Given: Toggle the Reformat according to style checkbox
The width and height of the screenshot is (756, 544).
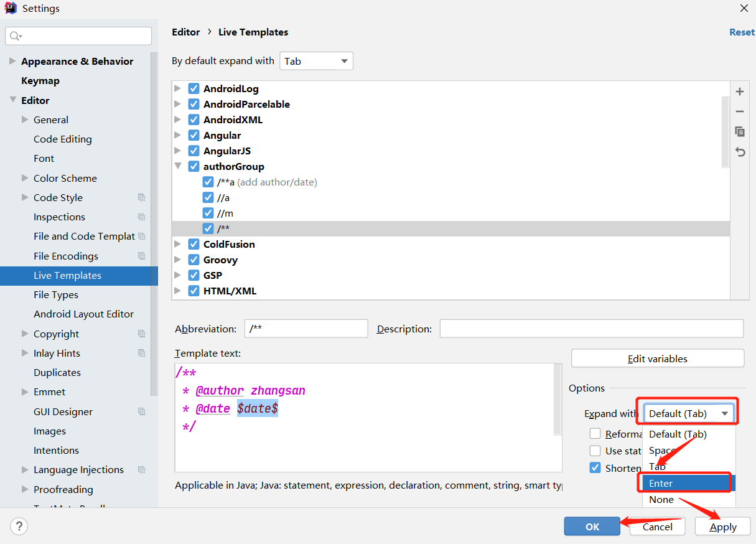Looking at the screenshot, I should point(595,434).
